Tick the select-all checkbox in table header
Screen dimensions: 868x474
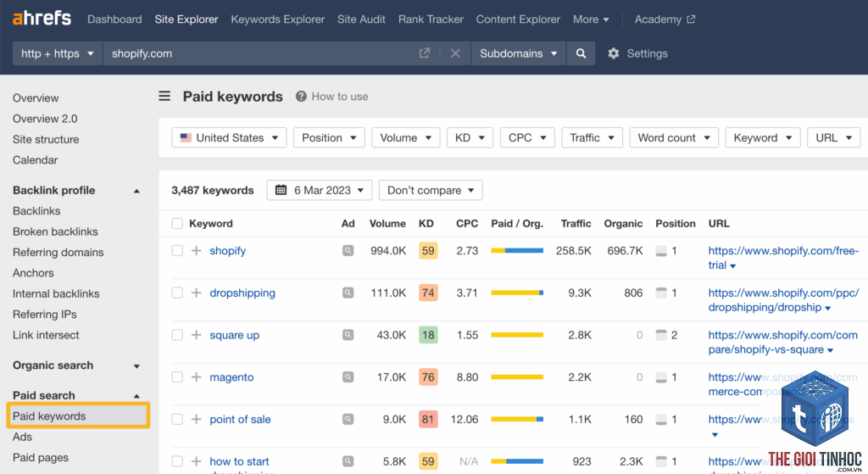177,224
